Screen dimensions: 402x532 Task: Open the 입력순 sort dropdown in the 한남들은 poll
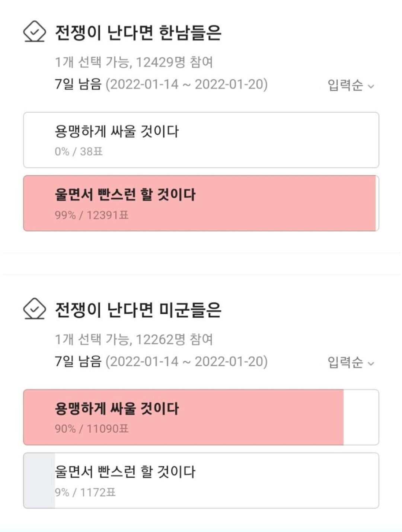tap(351, 85)
